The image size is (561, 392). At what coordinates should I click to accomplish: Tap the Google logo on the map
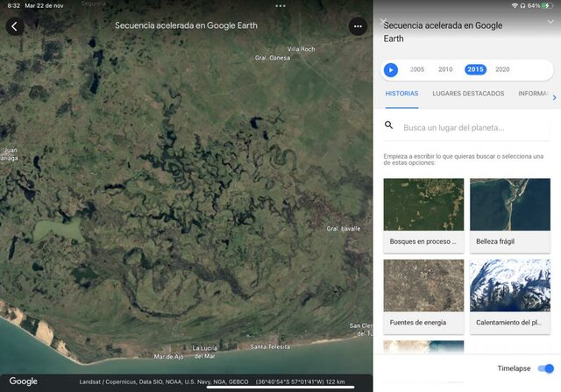[x=24, y=381]
